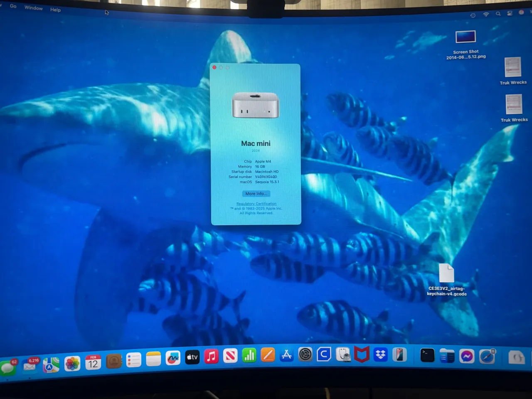Open Disk Utility from the dock
The width and height of the screenshot is (532, 399).
click(343, 355)
